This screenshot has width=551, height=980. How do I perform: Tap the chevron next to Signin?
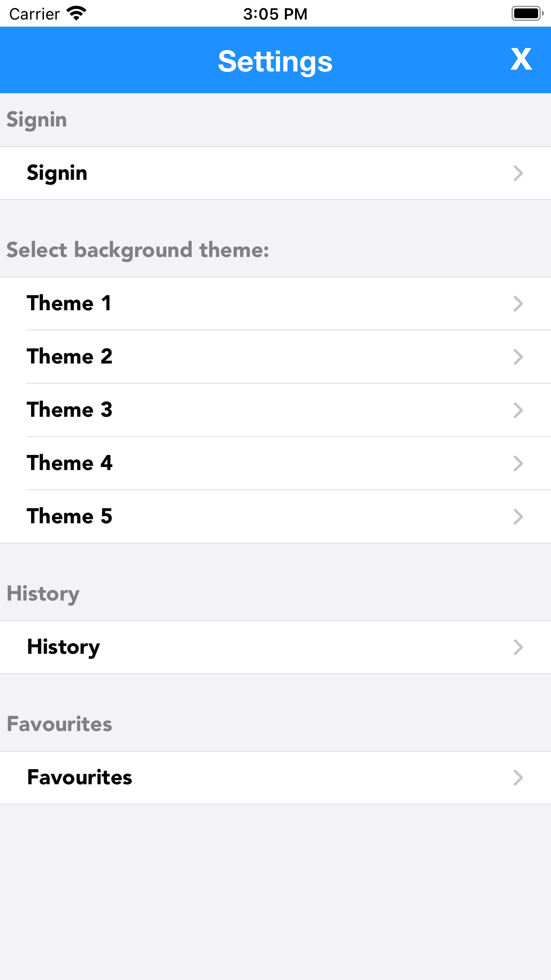tap(518, 173)
